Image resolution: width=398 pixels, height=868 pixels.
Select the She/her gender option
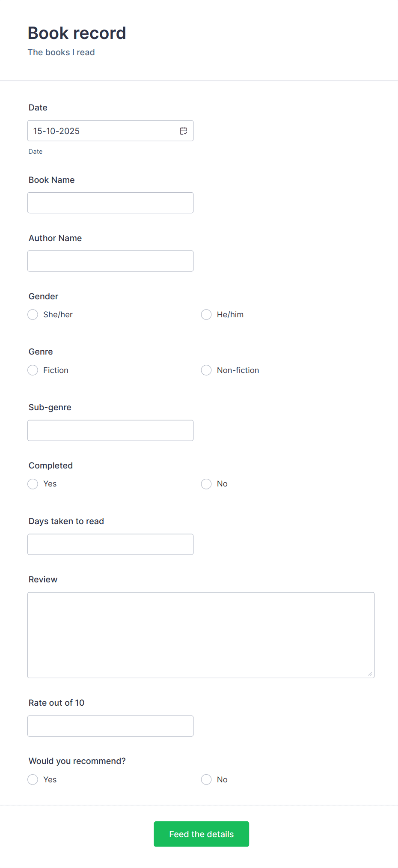click(x=33, y=314)
